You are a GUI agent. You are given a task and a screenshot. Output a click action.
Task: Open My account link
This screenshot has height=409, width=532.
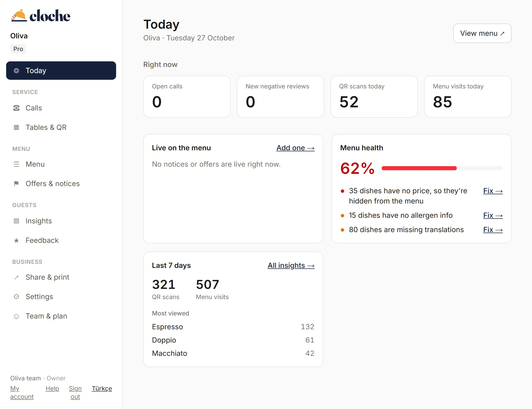click(x=22, y=392)
